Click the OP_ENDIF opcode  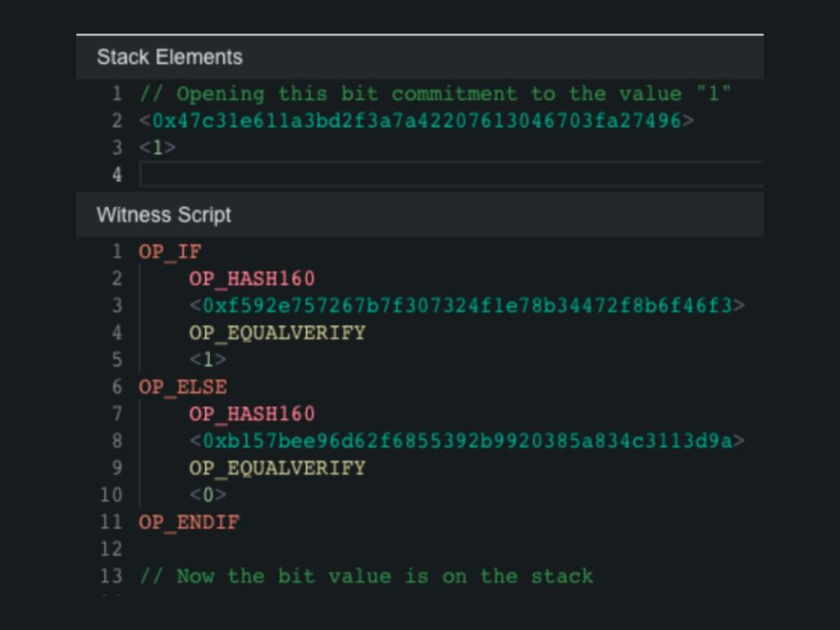[x=189, y=523]
